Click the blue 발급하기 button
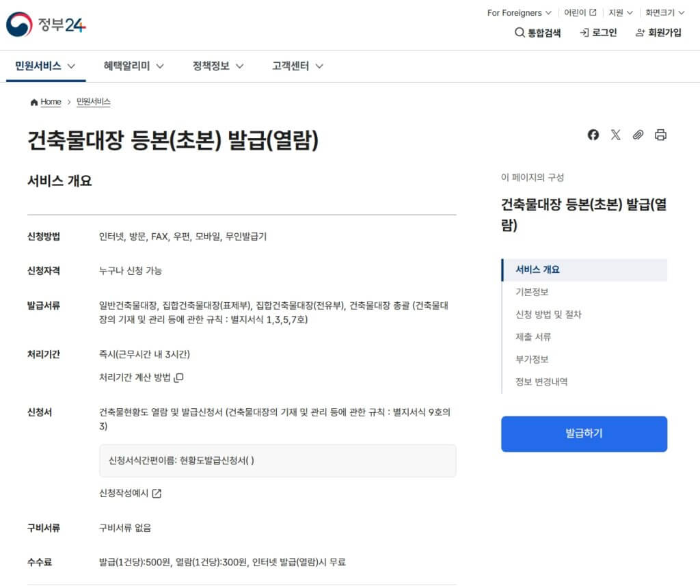 (x=584, y=433)
